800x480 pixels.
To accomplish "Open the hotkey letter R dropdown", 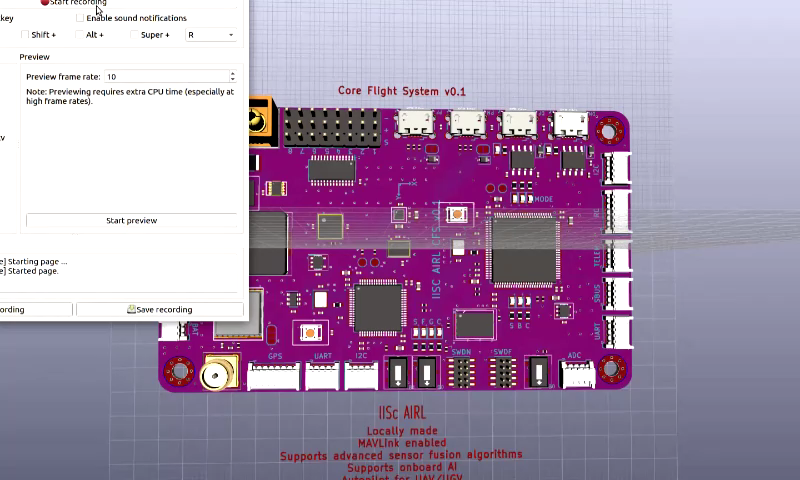I will point(211,35).
